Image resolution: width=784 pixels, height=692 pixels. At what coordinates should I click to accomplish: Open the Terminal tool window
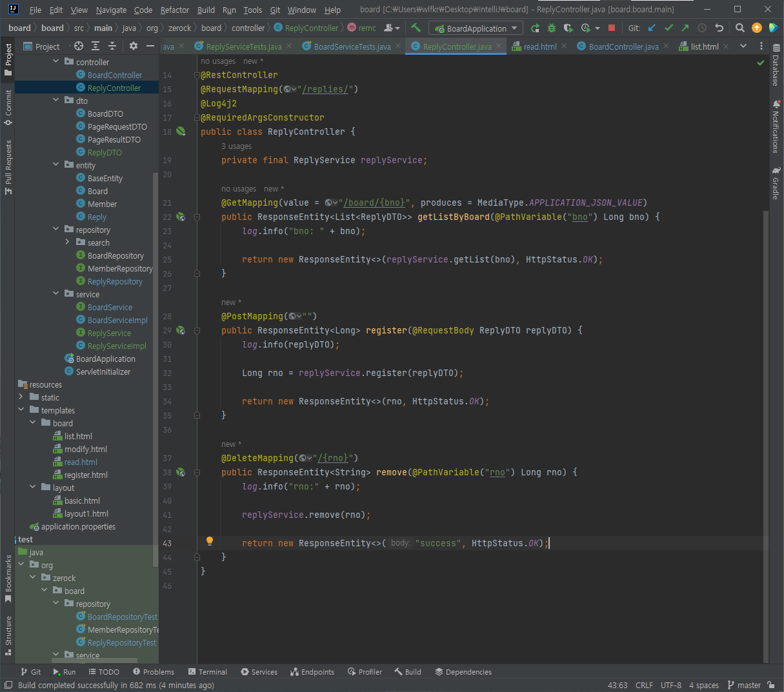[x=207, y=671]
